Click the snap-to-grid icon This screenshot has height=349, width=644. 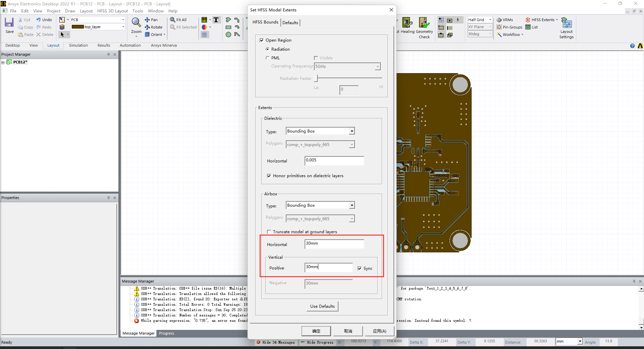441,20
